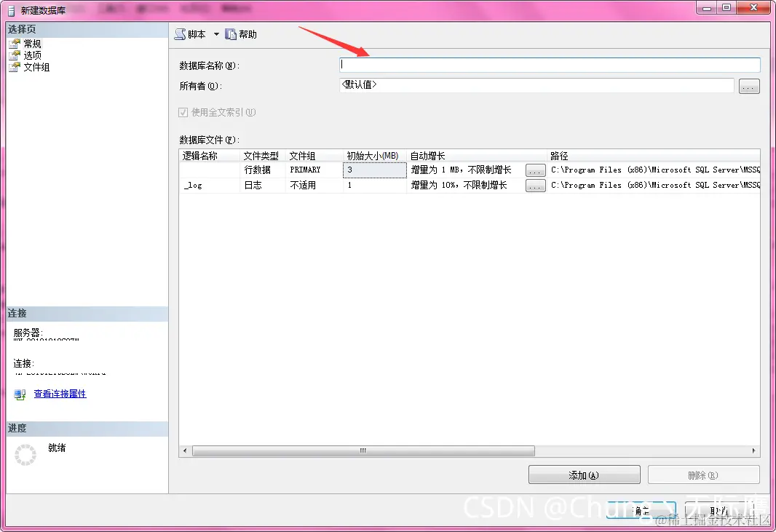The height and width of the screenshot is (532, 776).
Task: Select the 不适用 filegroup cell
Action: 314,185
